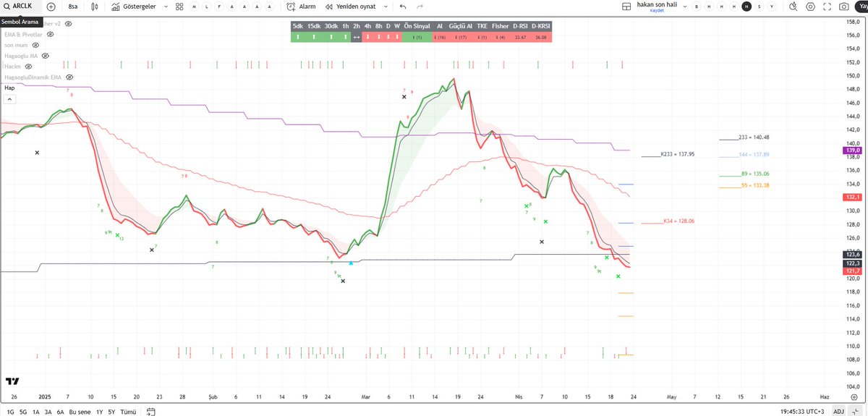Viewport: 868px width, 416px height.
Task: Undo the last chart action
Action: 403,7
